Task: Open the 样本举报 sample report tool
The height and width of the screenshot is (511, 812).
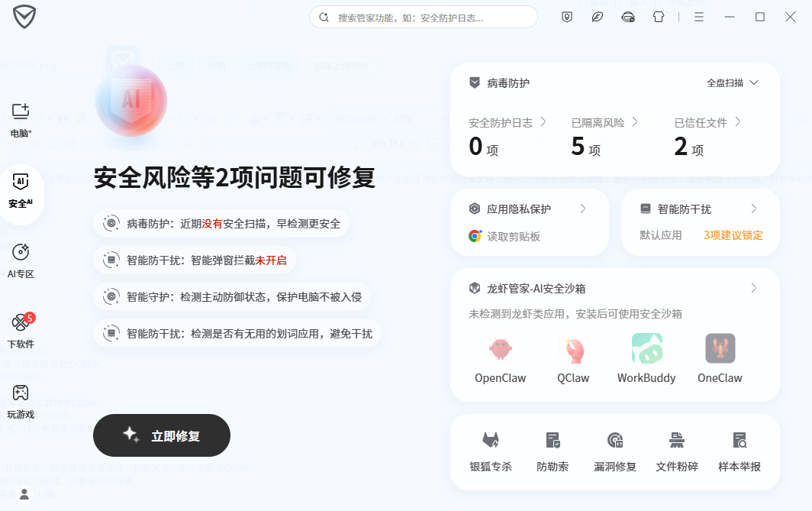Action: 739,451
